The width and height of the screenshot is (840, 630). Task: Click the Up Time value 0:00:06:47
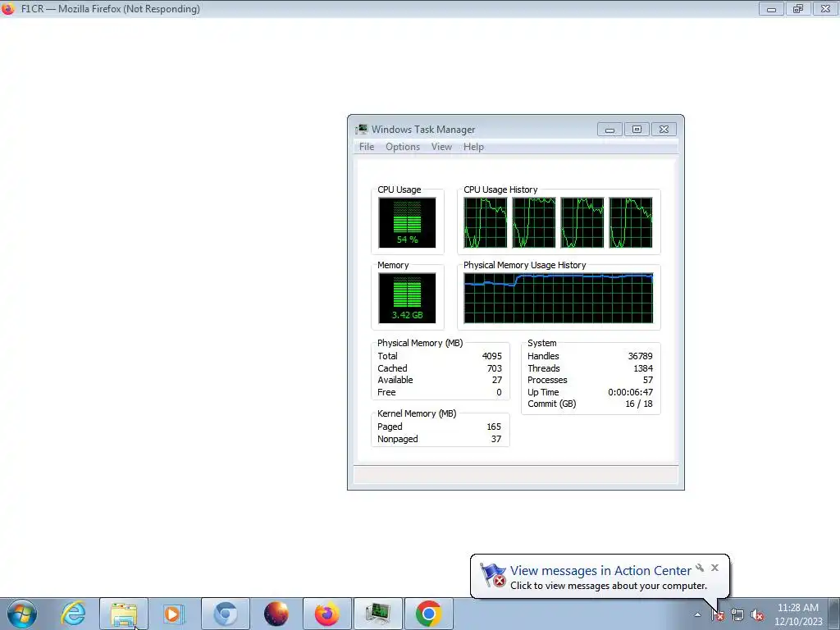[x=631, y=393]
